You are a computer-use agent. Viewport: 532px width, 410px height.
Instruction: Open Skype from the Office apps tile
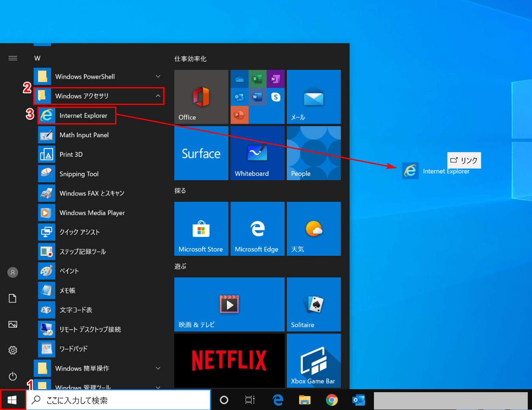click(276, 97)
